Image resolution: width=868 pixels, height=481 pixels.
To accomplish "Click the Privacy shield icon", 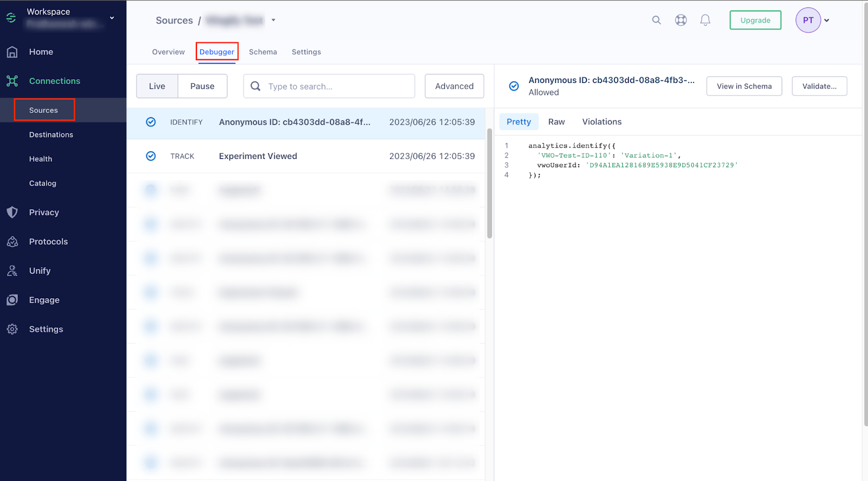I will (12, 213).
